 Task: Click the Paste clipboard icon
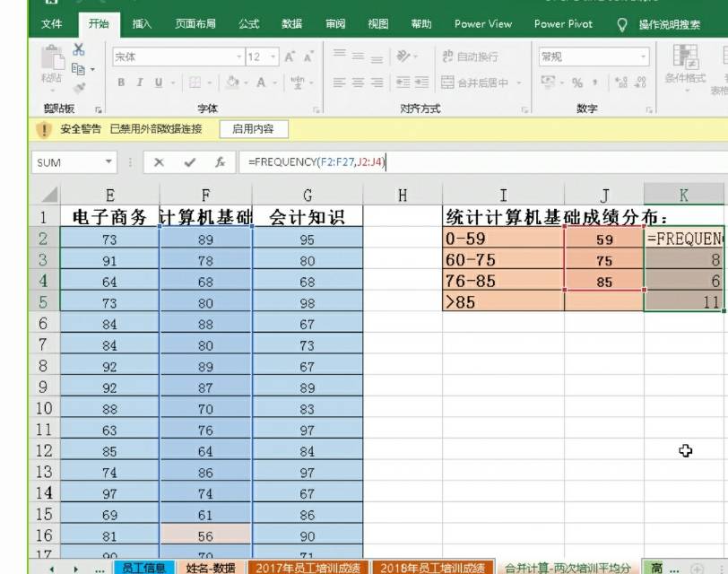click(52, 58)
